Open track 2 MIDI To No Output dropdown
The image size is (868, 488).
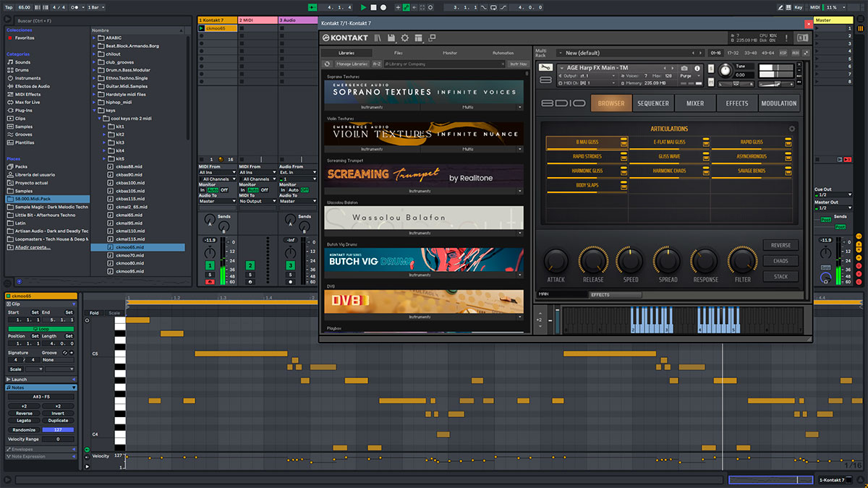(x=258, y=202)
